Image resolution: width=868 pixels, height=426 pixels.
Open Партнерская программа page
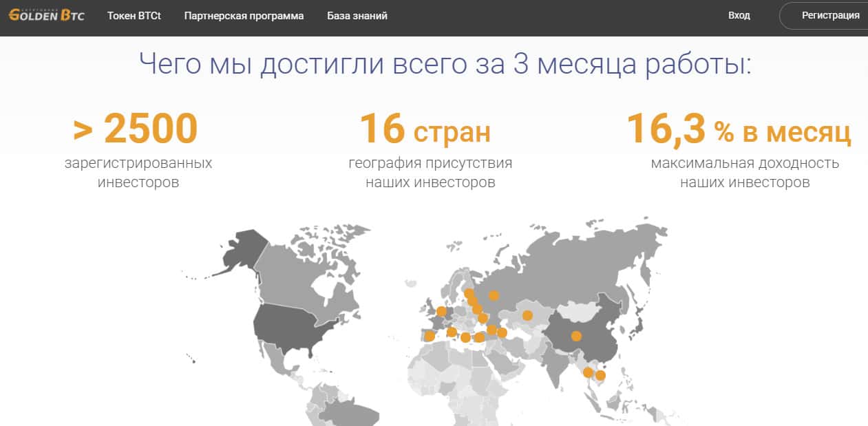click(x=244, y=15)
